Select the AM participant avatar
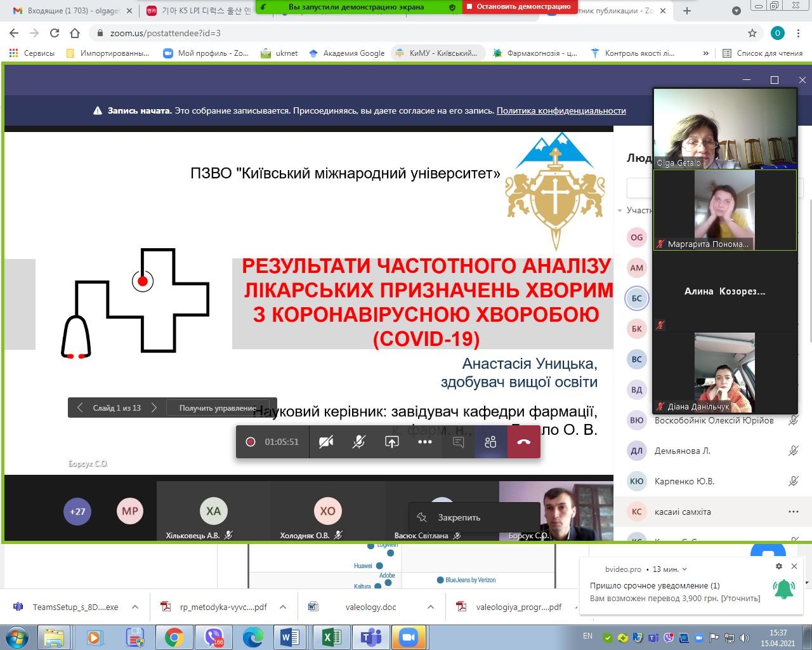The height and width of the screenshot is (650, 812). 637,268
